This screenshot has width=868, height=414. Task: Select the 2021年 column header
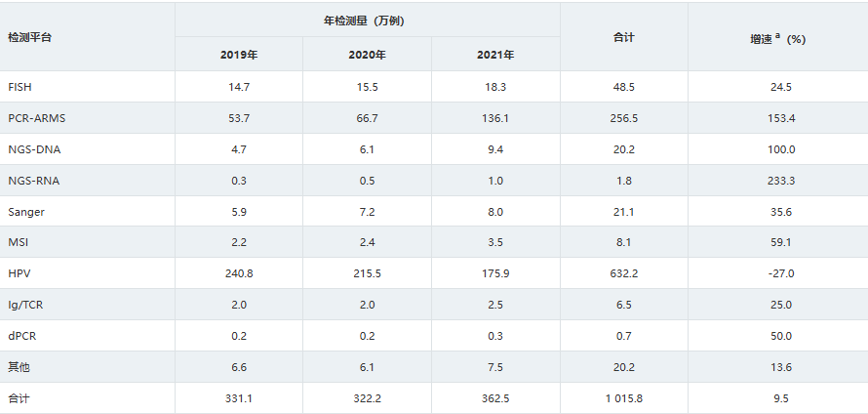pos(495,55)
